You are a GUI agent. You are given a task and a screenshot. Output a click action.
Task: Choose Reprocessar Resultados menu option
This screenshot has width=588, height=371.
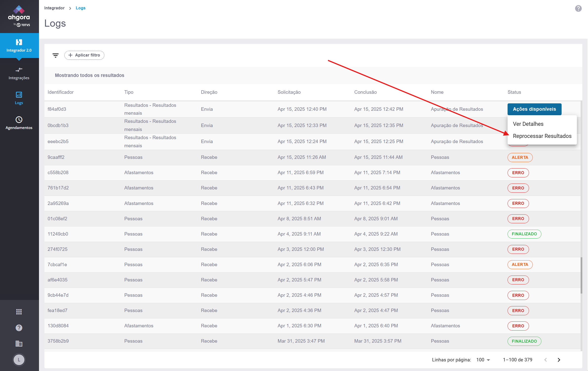[x=542, y=136]
